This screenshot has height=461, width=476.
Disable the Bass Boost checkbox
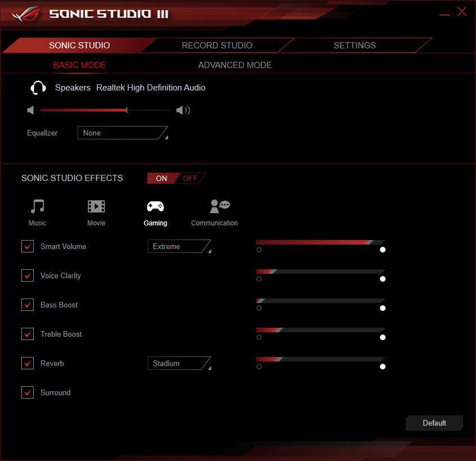click(28, 305)
